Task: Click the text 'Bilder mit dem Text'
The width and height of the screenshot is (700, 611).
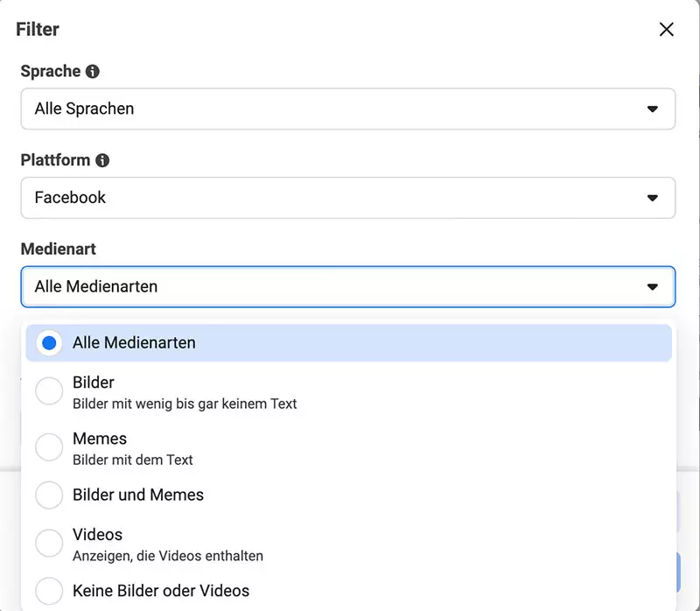Action: click(133, 460)
